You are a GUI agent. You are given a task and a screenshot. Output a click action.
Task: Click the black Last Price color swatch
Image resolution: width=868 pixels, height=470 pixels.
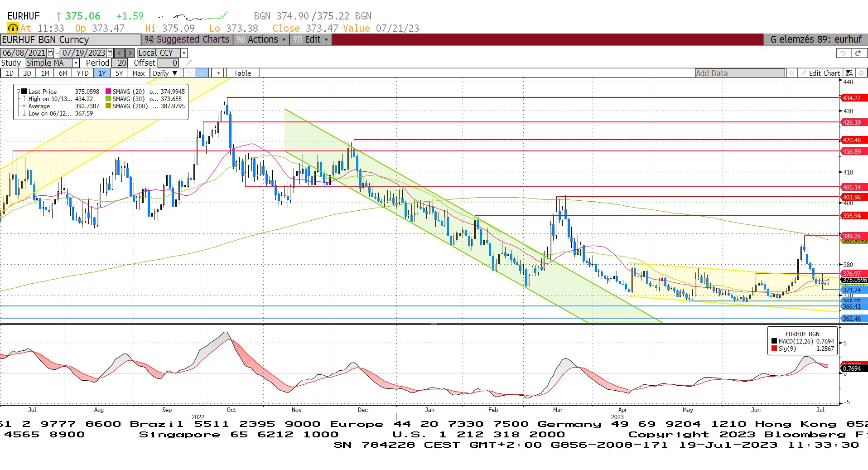[x=24, y=91]
